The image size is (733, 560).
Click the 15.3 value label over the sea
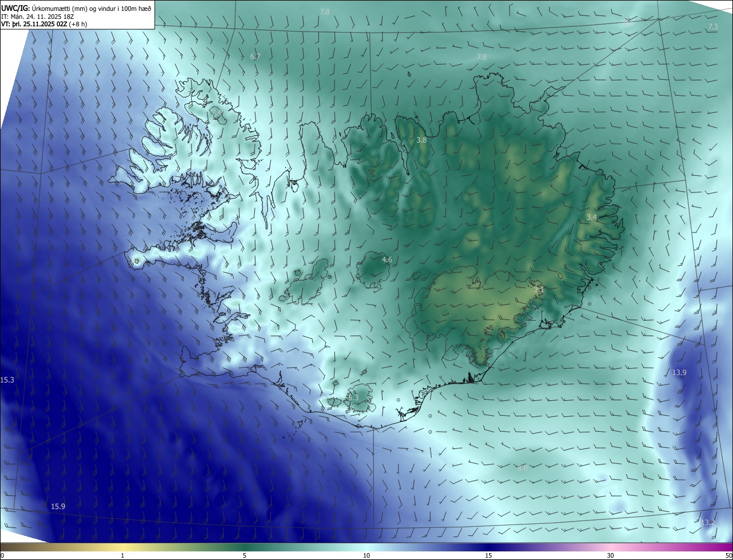7,380
